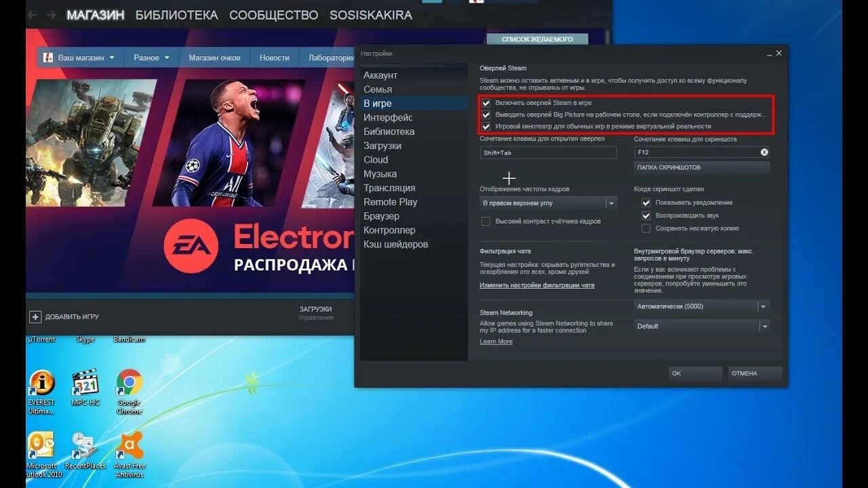Viewport: 868px width, 488px height.
Task: Toggle Включить оверлей Steam в игре
Action: pyautogui.click(x=486, y=103)
